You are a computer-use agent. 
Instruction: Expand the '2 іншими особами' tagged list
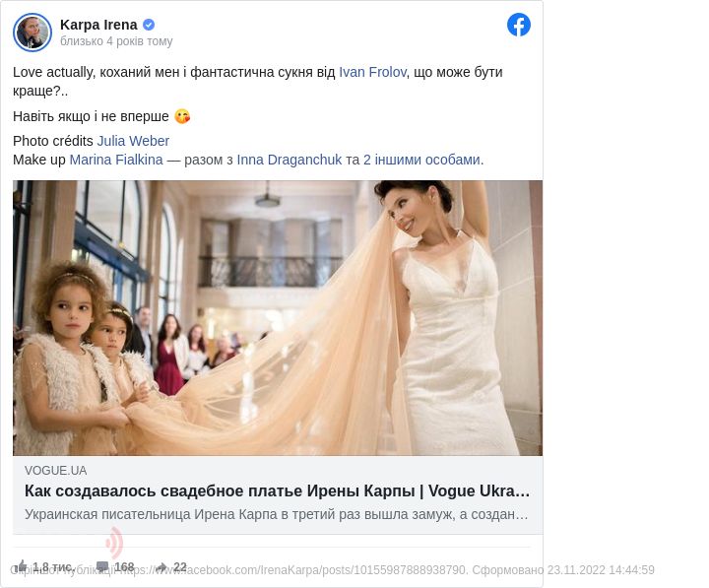click(x=421, y=160)
